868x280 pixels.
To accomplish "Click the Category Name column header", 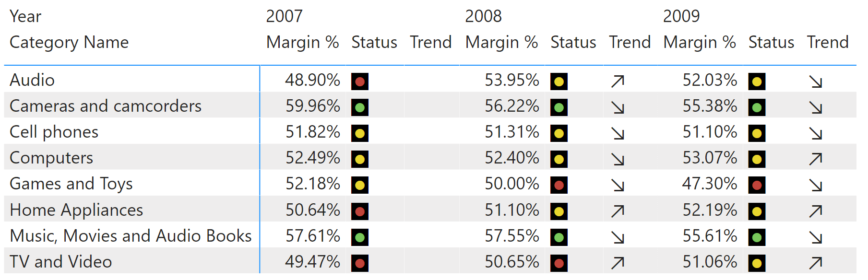I will point(69,42).
